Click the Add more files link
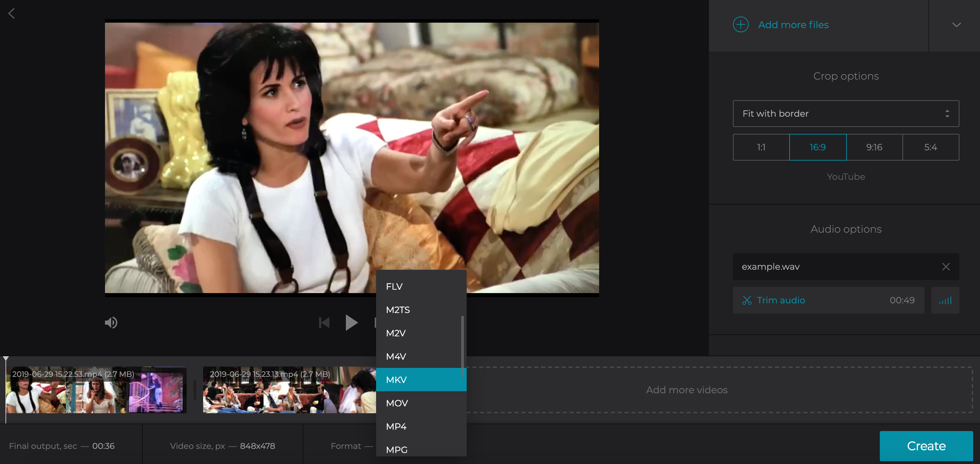 pos(793,24)
